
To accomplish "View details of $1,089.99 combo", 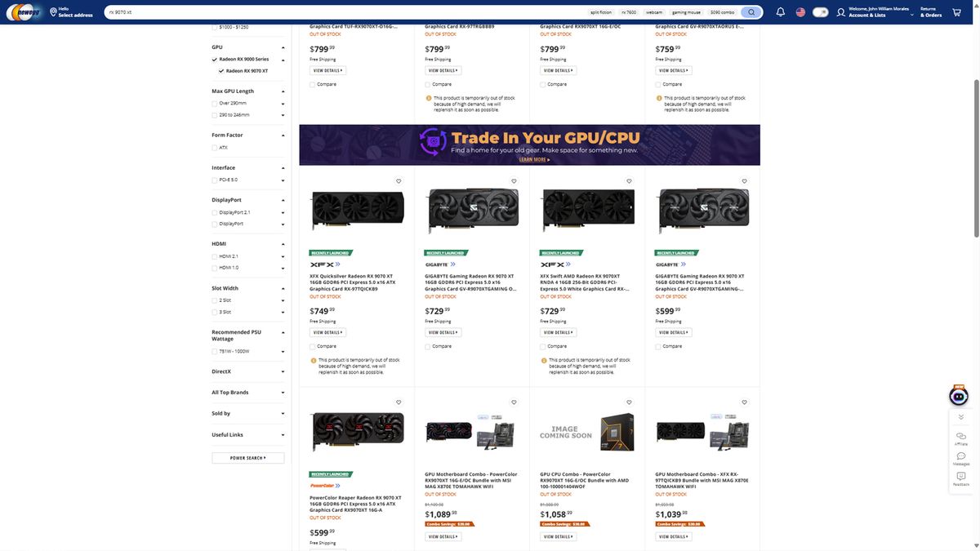I will click(x=443, y=536).
